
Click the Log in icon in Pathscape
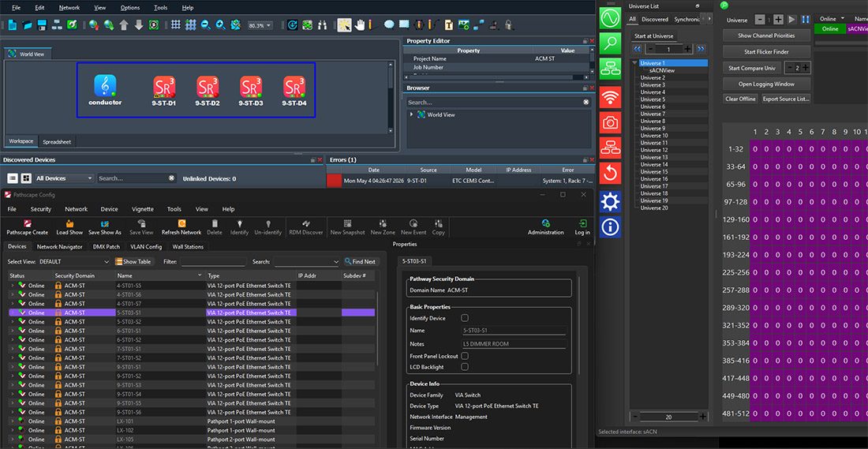tap(582, 227)
